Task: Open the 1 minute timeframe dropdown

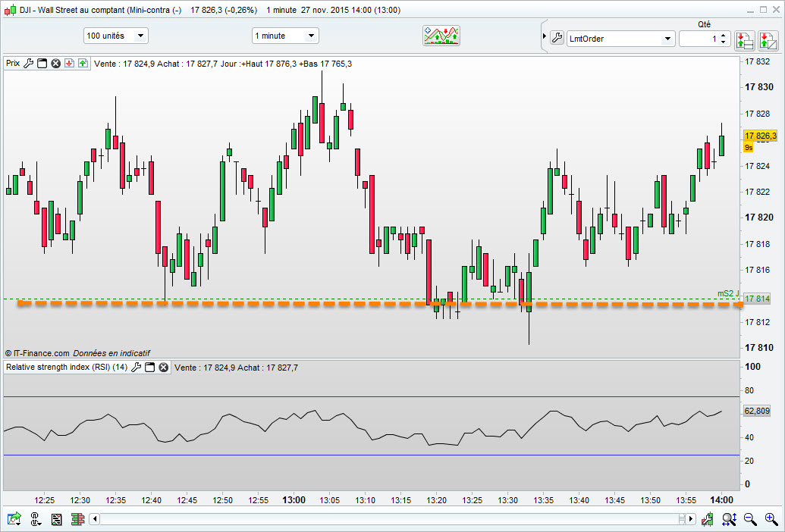Action: pos(285,36)
